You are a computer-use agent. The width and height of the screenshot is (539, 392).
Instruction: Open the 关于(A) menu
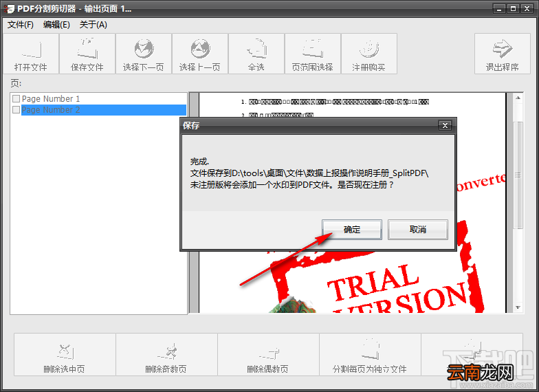tap(93, 25)
